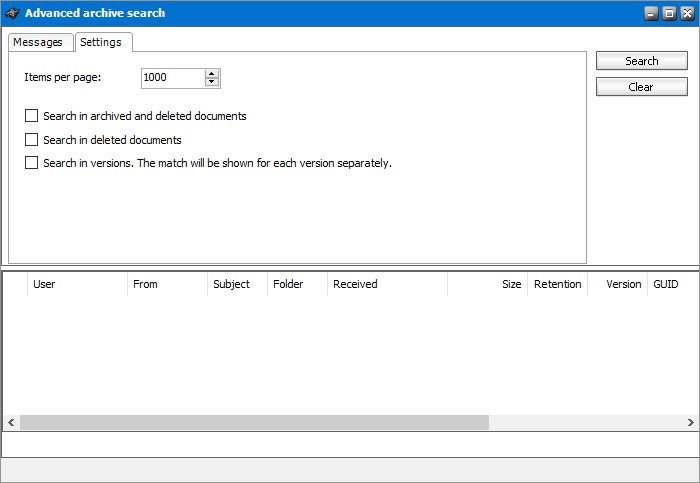Click the horizontal scrollbar thumb

point(254,422)
